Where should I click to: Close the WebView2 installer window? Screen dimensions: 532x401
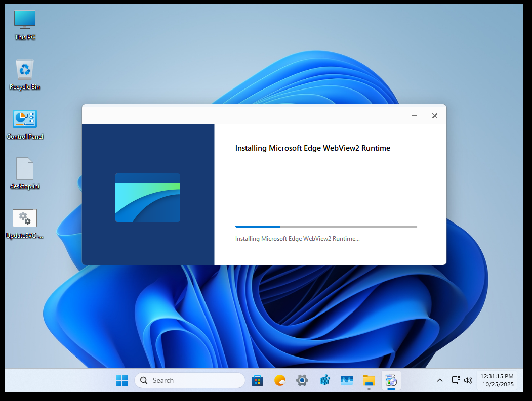pyautogui.click(x=435, y=116)
